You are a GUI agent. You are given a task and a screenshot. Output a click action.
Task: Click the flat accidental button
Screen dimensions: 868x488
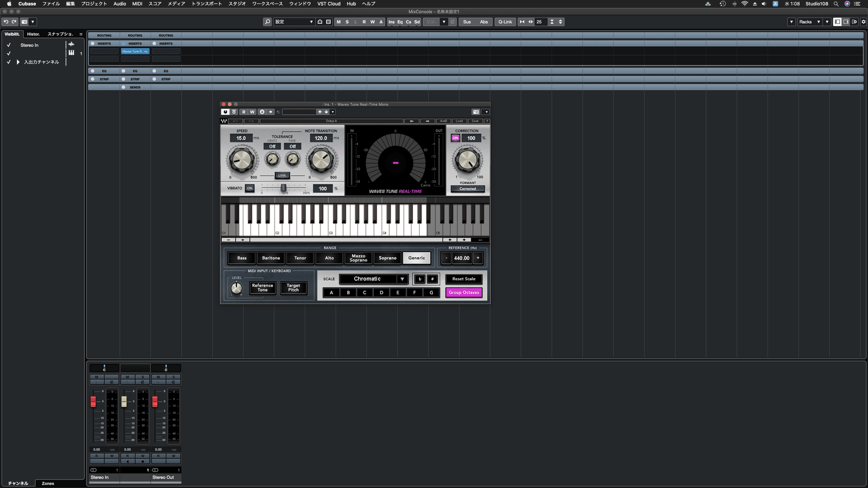[x=419, y=279]
